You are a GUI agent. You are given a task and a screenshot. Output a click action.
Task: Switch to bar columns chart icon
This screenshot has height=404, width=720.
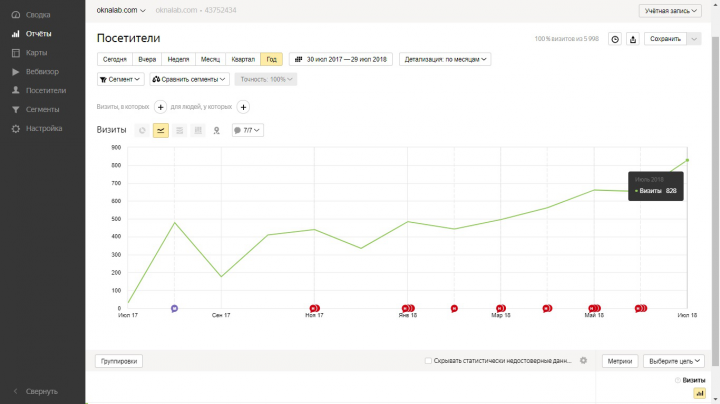point(198,130)
